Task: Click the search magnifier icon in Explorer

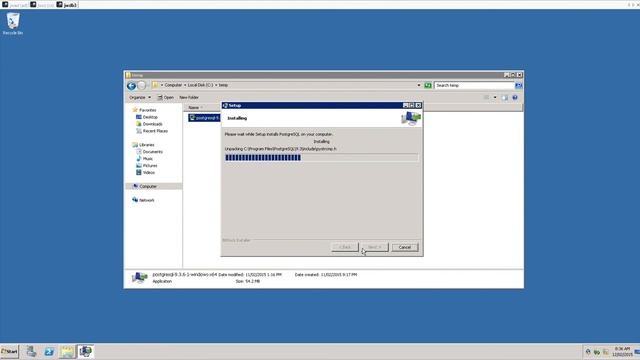Action: [x=518, y=85]
